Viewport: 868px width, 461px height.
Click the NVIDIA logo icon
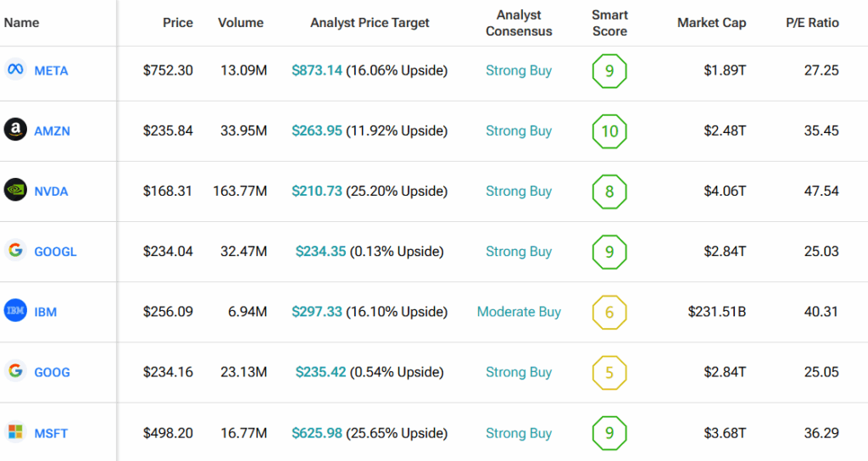click(15, 191)
